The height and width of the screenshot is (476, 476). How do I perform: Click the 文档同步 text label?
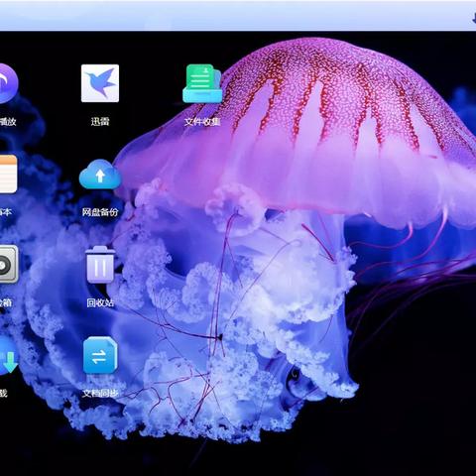click(x=100, y=393)
